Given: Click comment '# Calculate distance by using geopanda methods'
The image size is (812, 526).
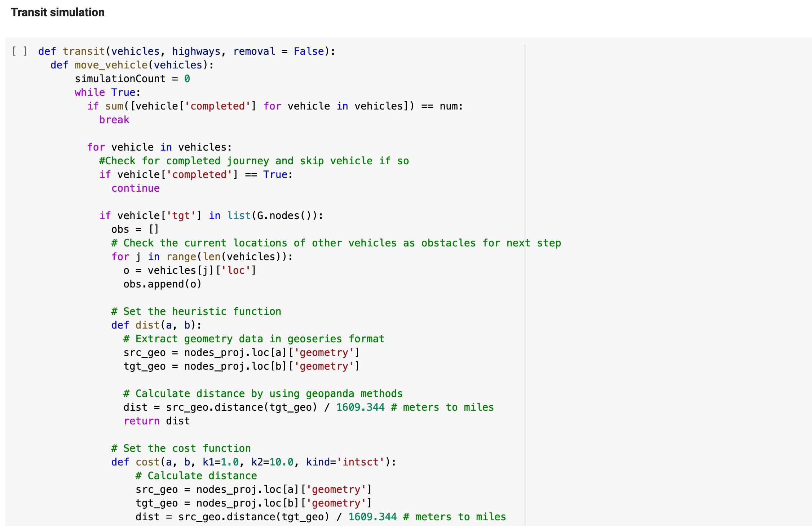Looking at the screenshot, I should click(263, 393).
